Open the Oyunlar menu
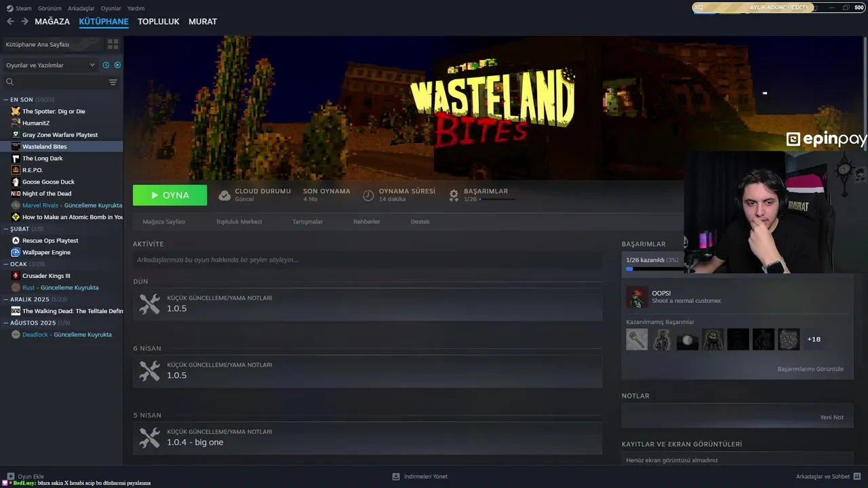 [x=111, y=8]
